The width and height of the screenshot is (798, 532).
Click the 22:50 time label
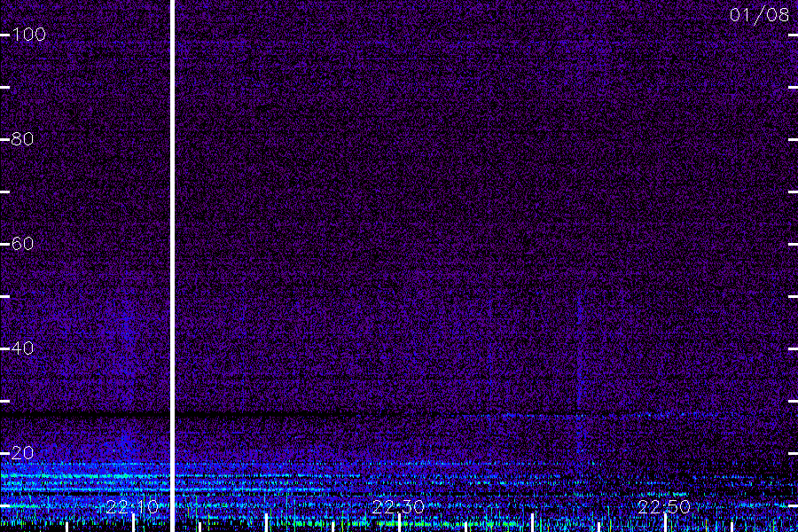pyautogui.click(x=664, y=507)
